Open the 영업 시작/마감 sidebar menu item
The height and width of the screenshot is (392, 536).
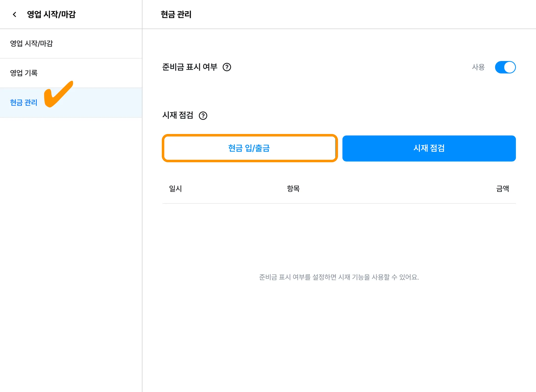(x=31, y=43)
